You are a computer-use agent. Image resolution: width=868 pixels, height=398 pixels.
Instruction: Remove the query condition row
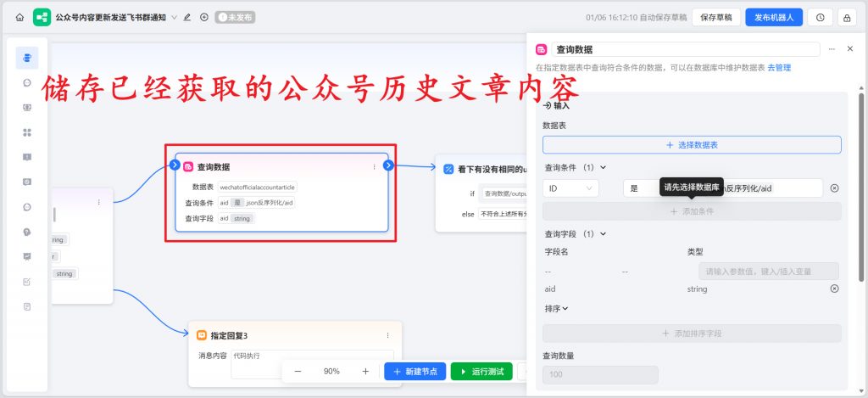[834, 188]
